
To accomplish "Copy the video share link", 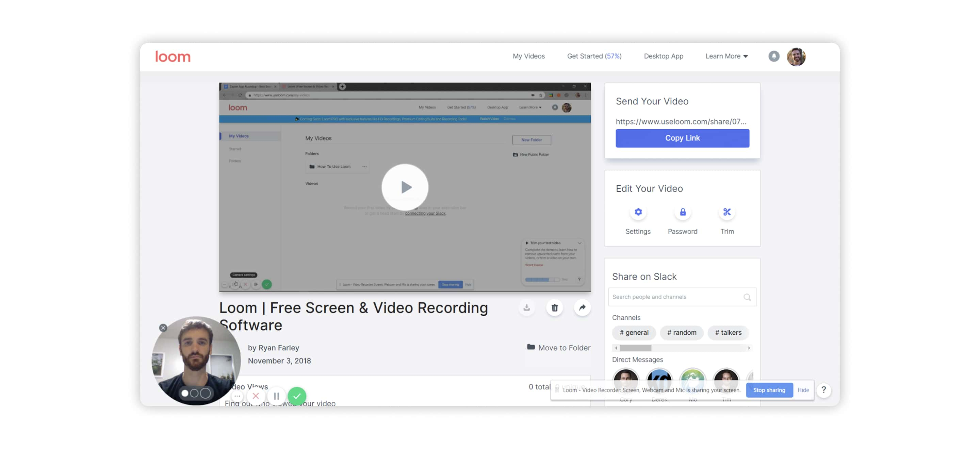I will [x=682, y=138].
